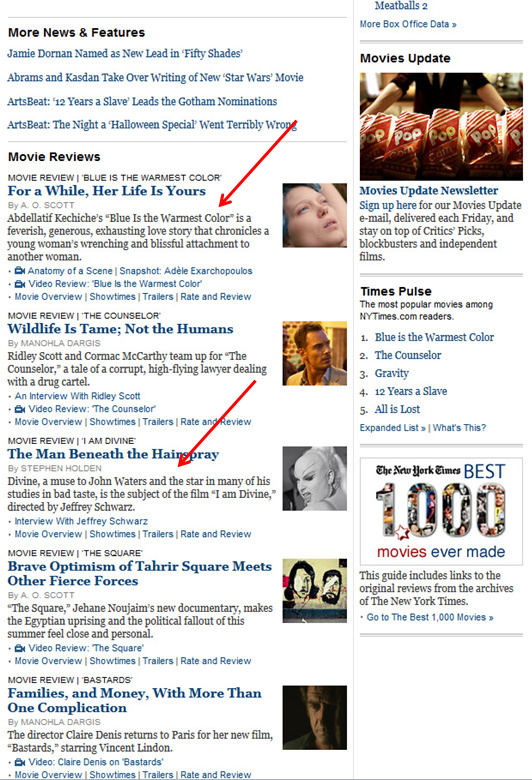The width and height of the screenshot is (532, 780).
Task: Open More Box Office Data link
Action: 408,24
